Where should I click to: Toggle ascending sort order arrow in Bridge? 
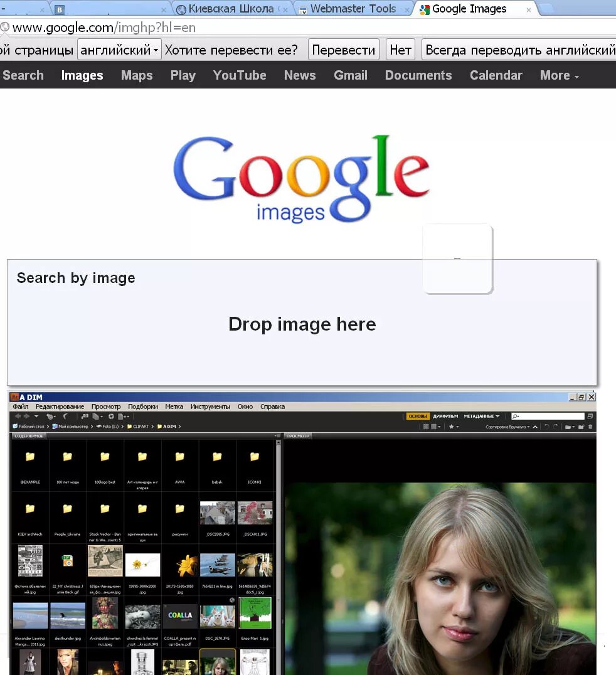(535, 427)
